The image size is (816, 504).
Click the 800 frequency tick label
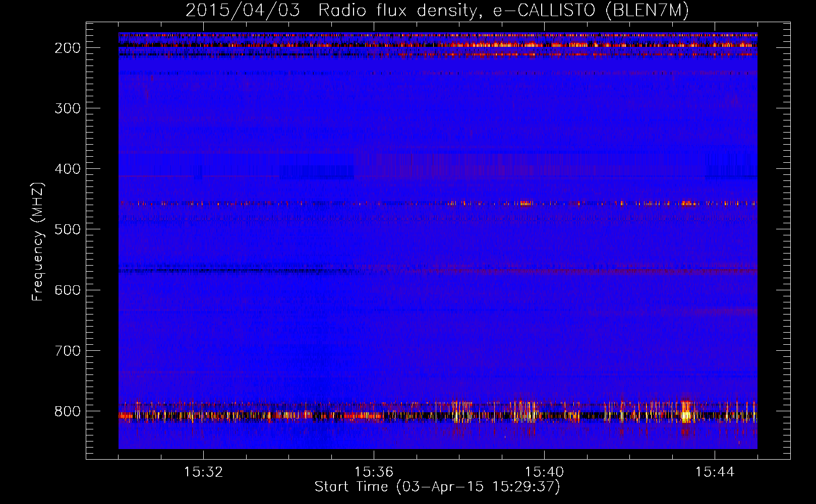(x=68, y=411)
